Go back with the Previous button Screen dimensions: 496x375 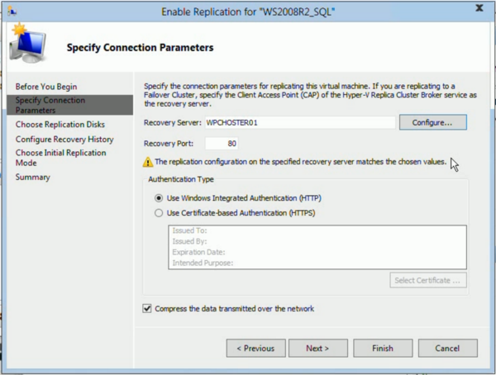click(x=256, y=348)
